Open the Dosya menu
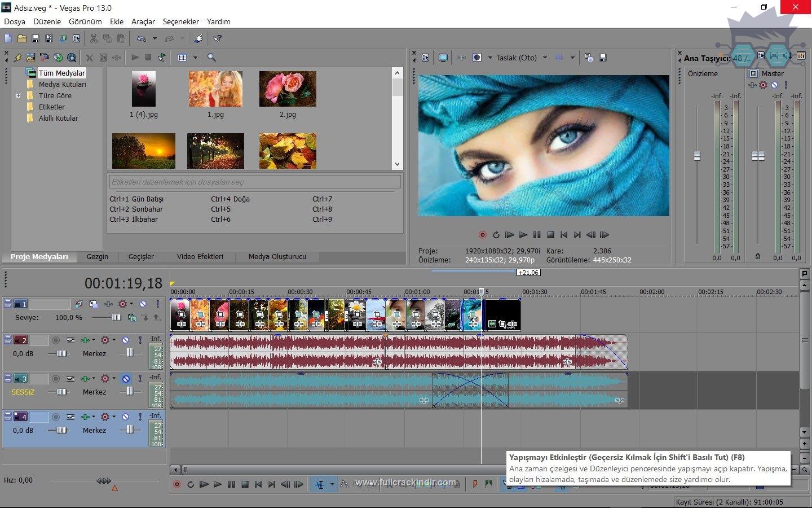The width and height of the screenshot is (812, 508). click(15, 21)
